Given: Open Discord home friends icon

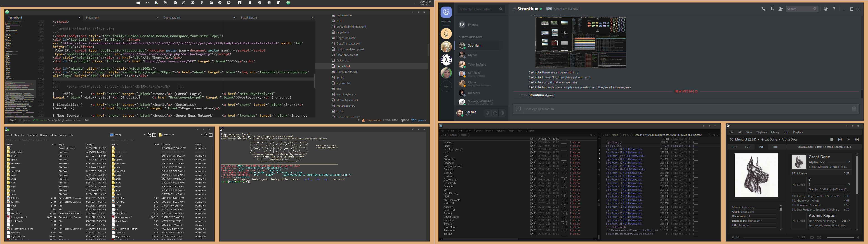Looking at the screenshot, I should tap(446, 12).
